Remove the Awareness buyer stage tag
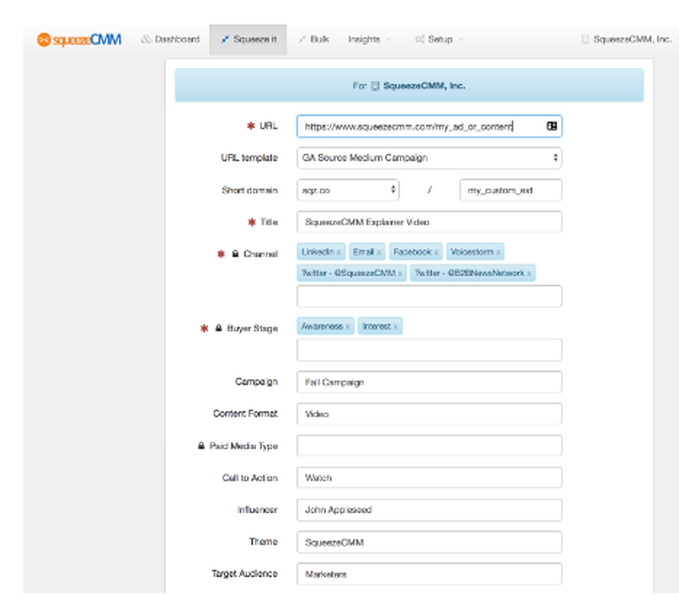Screen dimensions: 679x616 348,327
